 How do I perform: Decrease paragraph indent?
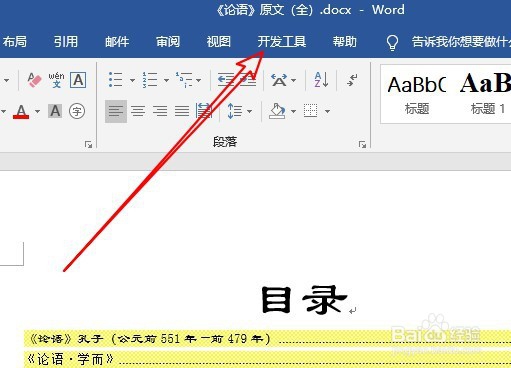point(226,80)
